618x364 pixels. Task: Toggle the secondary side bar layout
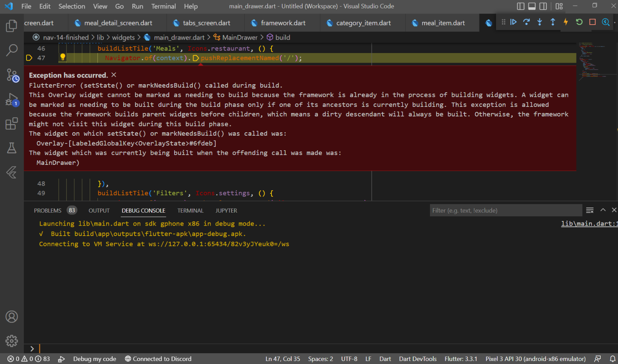(x=543, y=6)
